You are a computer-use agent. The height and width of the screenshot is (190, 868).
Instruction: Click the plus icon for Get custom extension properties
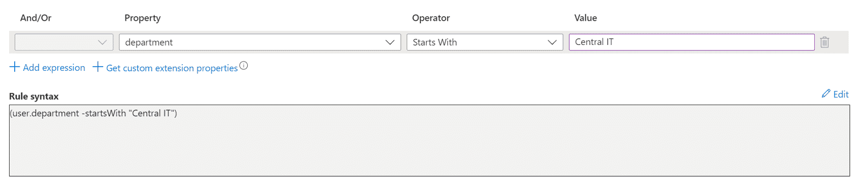(98, 67)
